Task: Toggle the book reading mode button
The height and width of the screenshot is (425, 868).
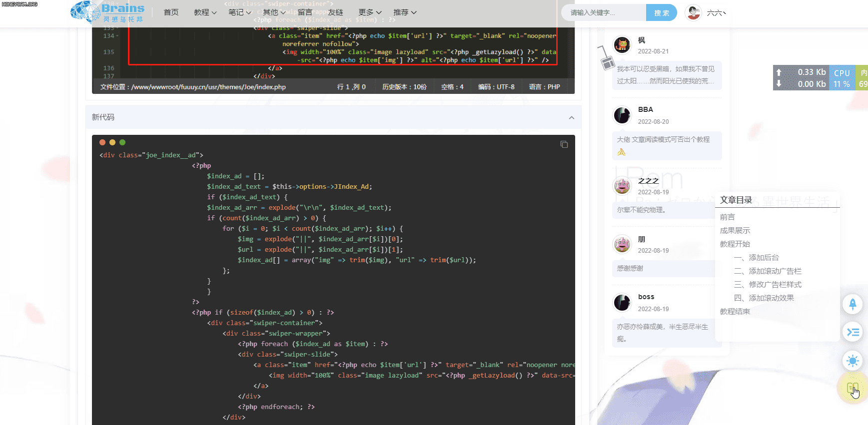Action: click(853, 388)
